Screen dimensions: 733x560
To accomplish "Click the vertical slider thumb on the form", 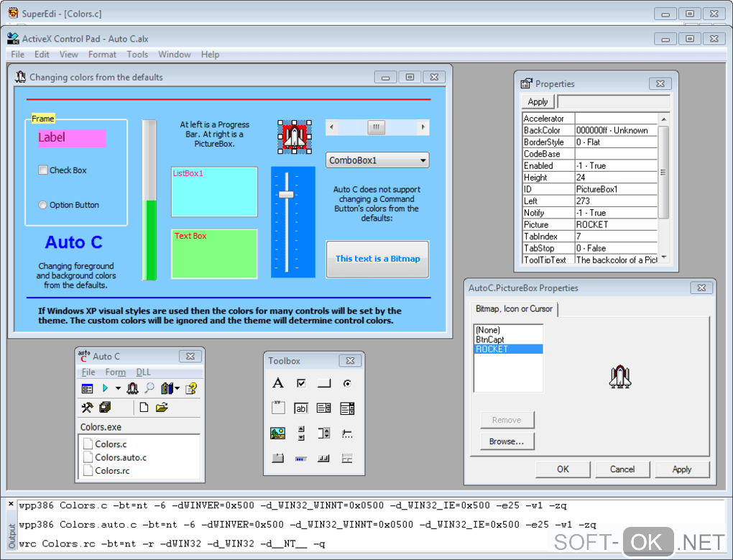I will click(x=286, y=195).
